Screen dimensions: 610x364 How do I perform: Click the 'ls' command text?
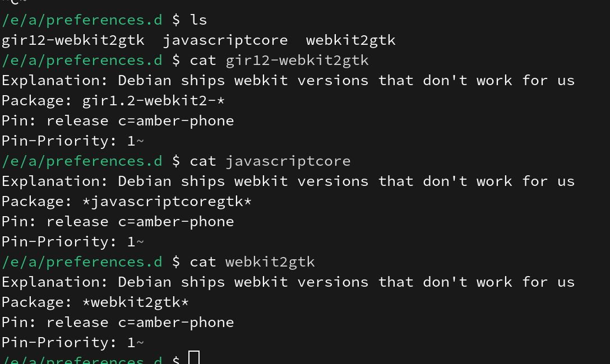point(198,20)
